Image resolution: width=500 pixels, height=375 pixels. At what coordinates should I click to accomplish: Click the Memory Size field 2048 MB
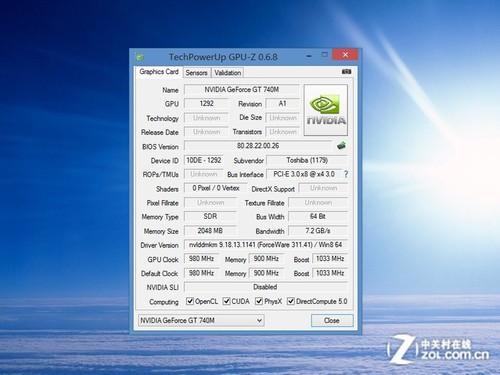210,231
